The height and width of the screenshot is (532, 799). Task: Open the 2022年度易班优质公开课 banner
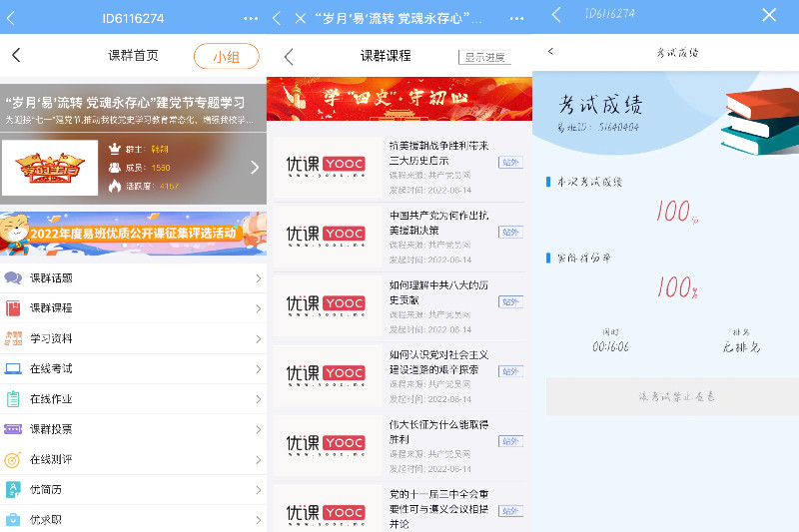pos(133,234)
